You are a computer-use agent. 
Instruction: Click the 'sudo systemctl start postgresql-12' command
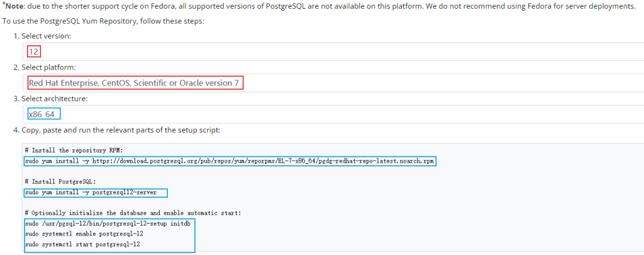pos(82,244)
